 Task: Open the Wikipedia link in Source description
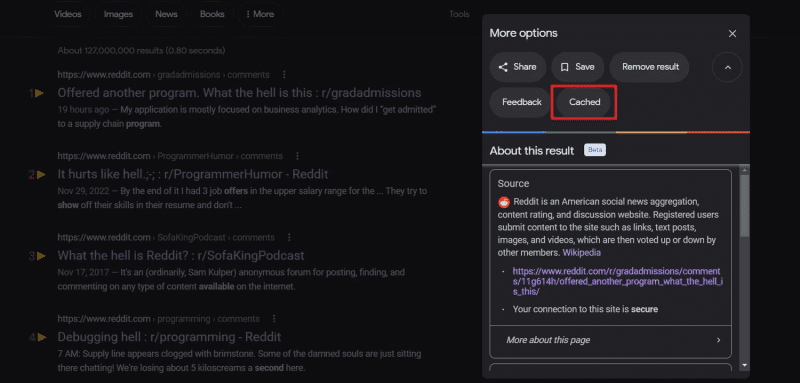click(x=582, y=252)
